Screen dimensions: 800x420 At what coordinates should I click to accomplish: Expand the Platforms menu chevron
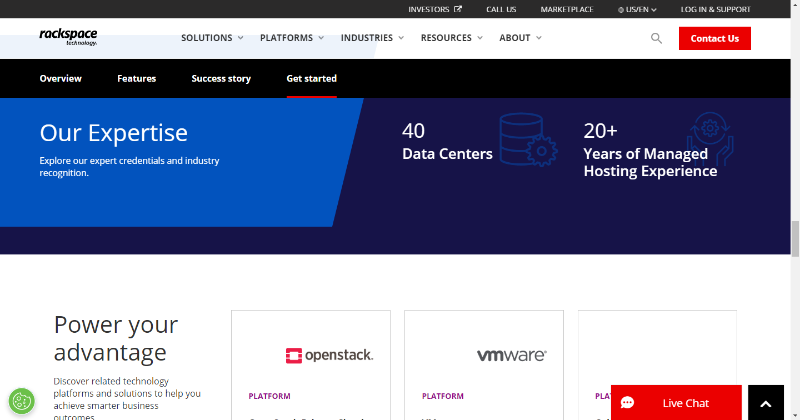[321, 38]
